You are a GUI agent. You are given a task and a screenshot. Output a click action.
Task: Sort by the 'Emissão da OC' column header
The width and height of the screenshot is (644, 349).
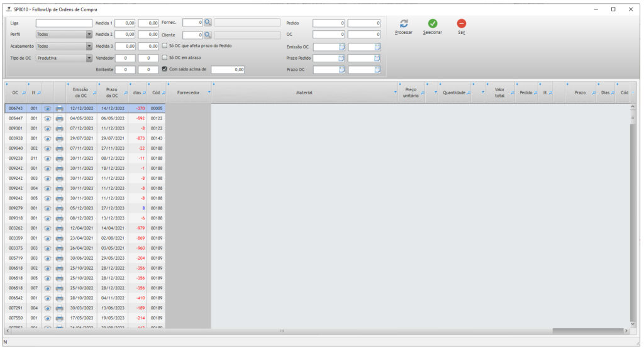[80, 92]
